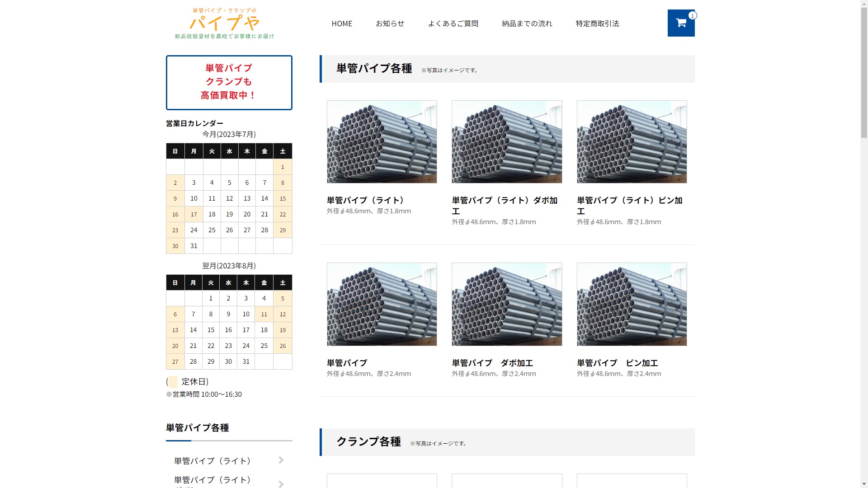Open お知らせ menu item
This screenshot has height=488, width=868.
390,23
